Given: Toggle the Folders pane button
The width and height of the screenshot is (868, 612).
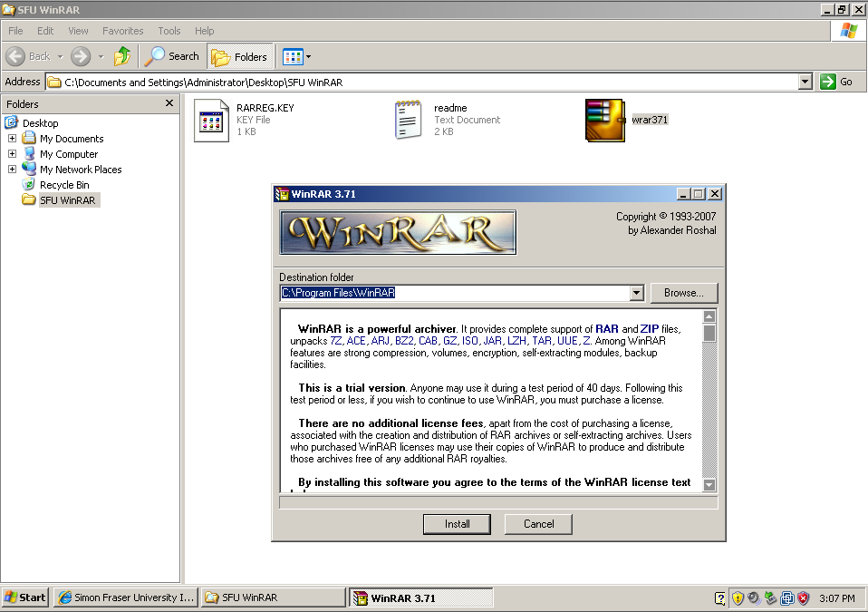Looking at the screenshot, I should coord(239,56).
